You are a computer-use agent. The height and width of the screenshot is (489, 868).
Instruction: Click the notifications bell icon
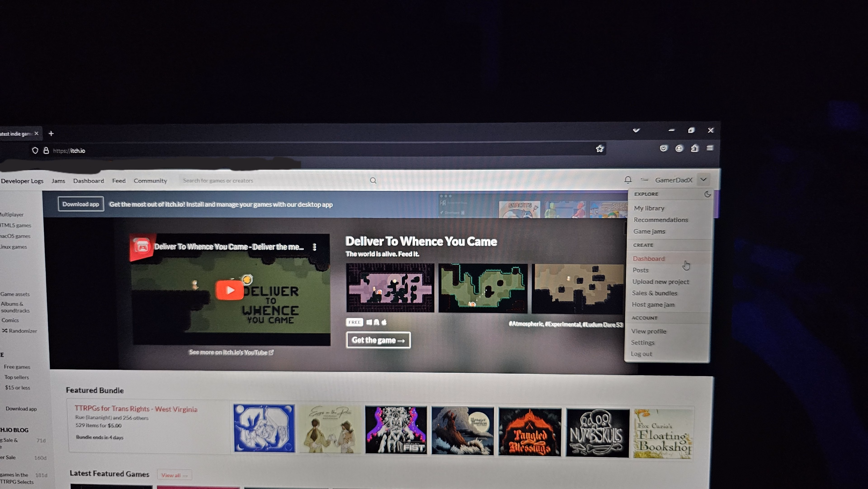627,180
